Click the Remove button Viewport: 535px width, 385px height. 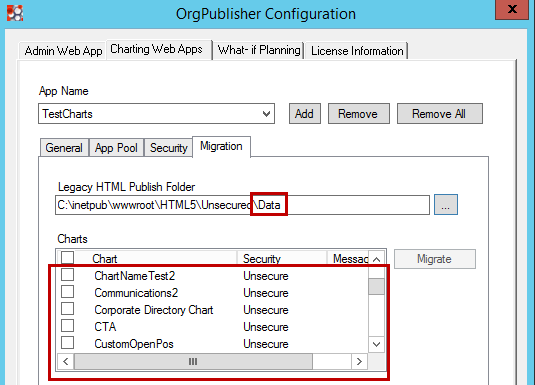[358, 114]
